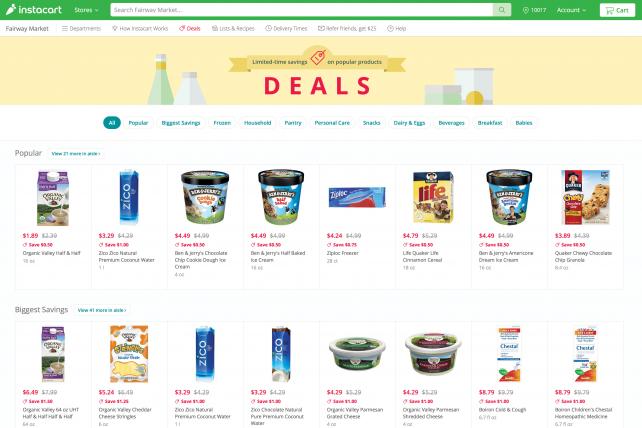642x428 pixels.
Task: Select the Frozen category pill
Action: [222, 123]
